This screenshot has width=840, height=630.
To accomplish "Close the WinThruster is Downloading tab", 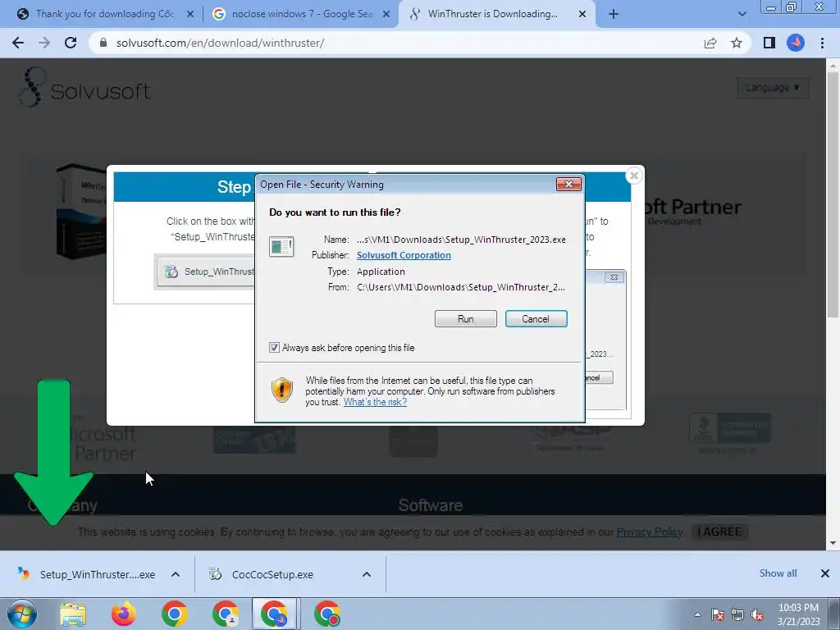I will click(x=582, y=15).
